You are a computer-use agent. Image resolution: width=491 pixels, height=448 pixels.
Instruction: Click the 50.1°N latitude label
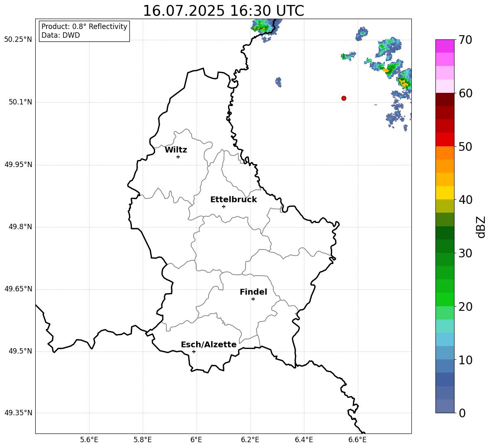click(20, 102)
